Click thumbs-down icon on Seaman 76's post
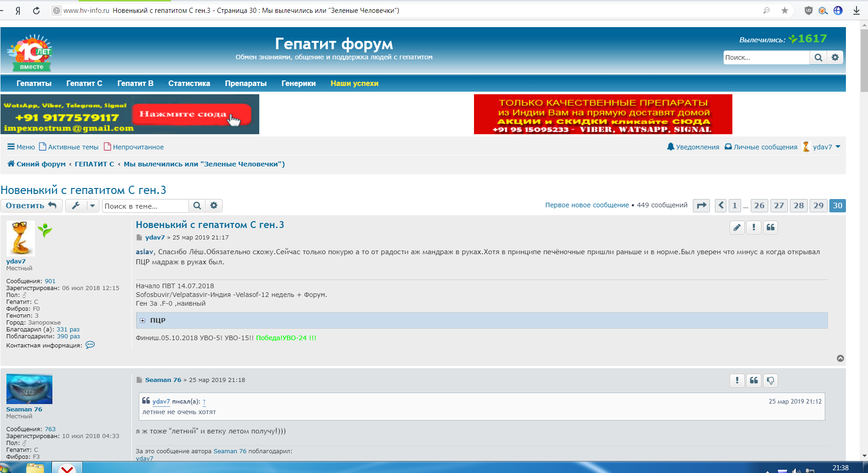This screenshot has height=473, width=868. [771, 381]
